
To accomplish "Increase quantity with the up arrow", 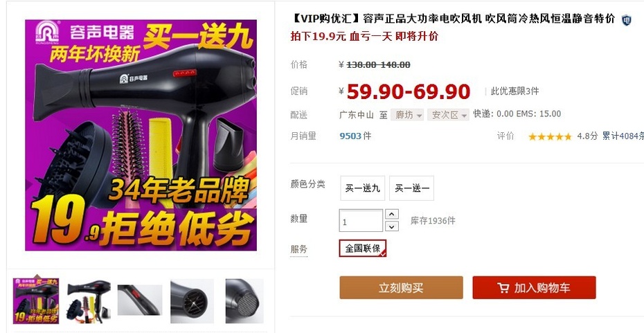I will coord(392,215).
